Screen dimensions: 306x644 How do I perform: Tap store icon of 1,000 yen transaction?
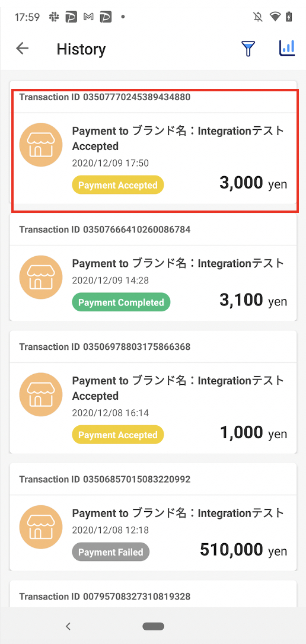[41, 394]
